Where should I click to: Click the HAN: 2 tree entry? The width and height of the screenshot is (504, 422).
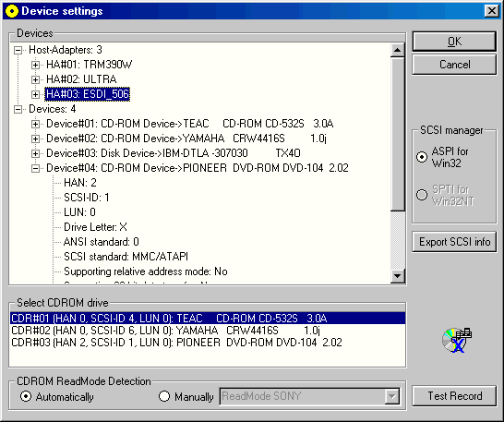pyautogui.click(x=80, y=183)
